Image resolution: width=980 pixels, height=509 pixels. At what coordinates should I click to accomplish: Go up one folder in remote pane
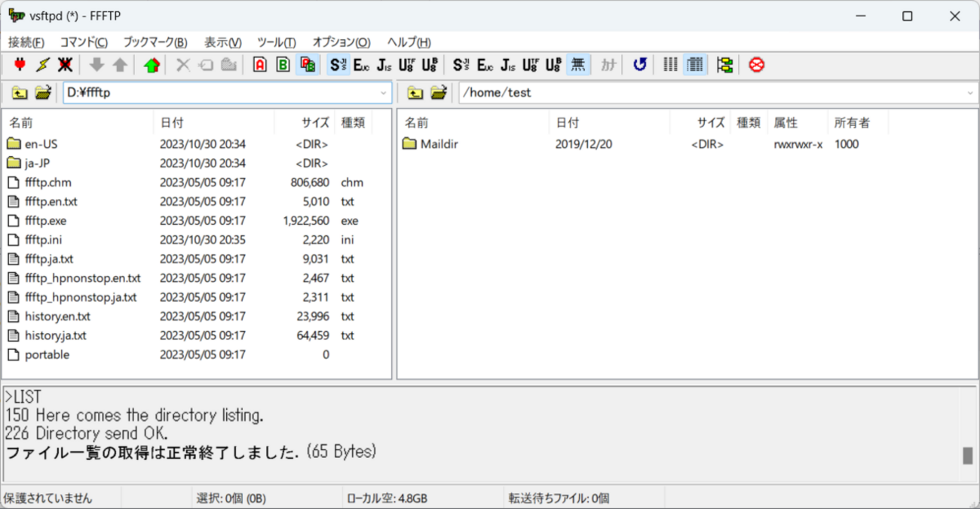coord(415,93)
